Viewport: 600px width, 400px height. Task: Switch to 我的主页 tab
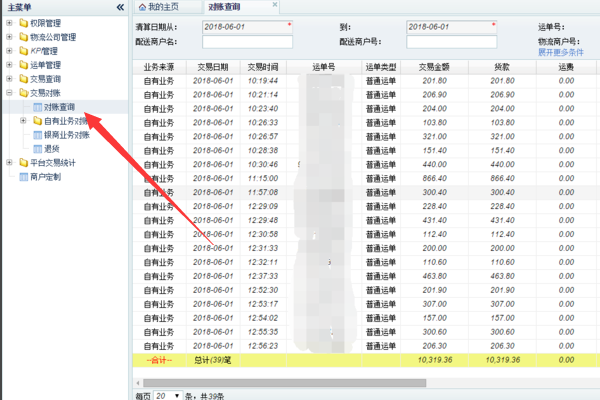coord(168,7)
